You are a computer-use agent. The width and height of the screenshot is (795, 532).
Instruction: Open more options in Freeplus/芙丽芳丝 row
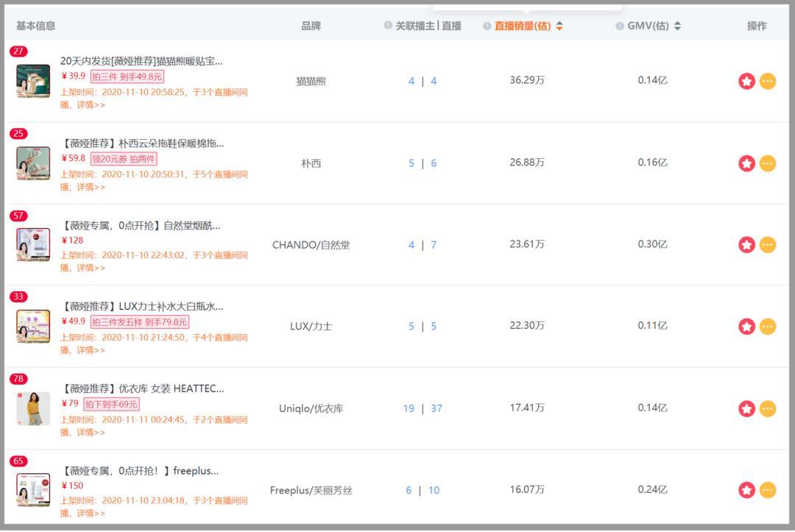tap(768, 490)
